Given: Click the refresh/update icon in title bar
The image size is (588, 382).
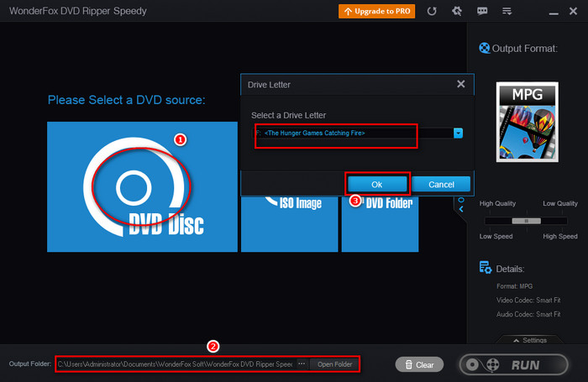Looking at the screenshot, I should coord(432,11).
